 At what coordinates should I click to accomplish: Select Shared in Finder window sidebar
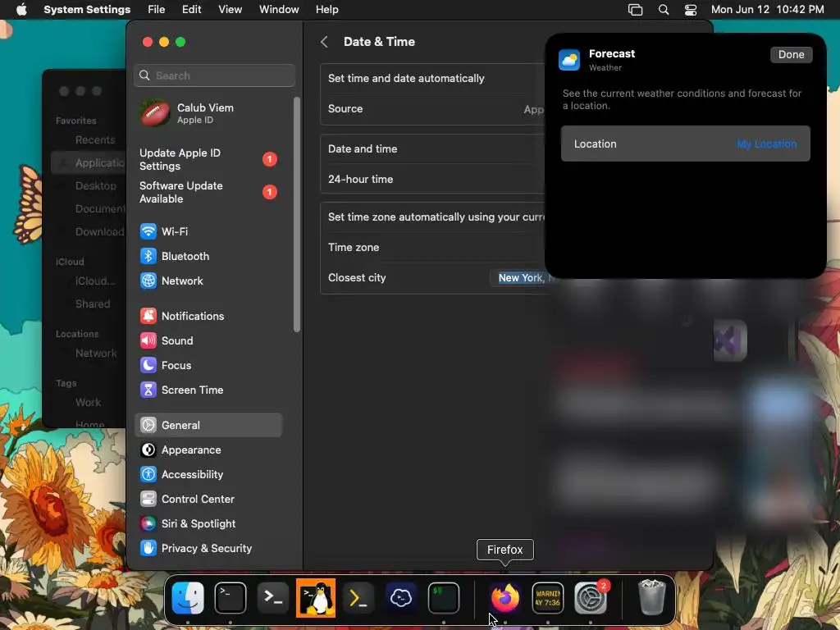[x=93, y=304]
